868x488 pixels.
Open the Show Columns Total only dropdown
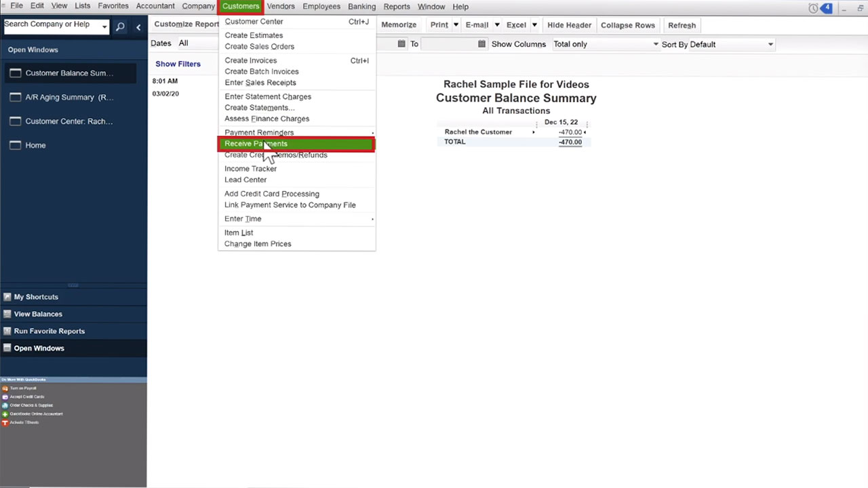click(x=606, y=44)
